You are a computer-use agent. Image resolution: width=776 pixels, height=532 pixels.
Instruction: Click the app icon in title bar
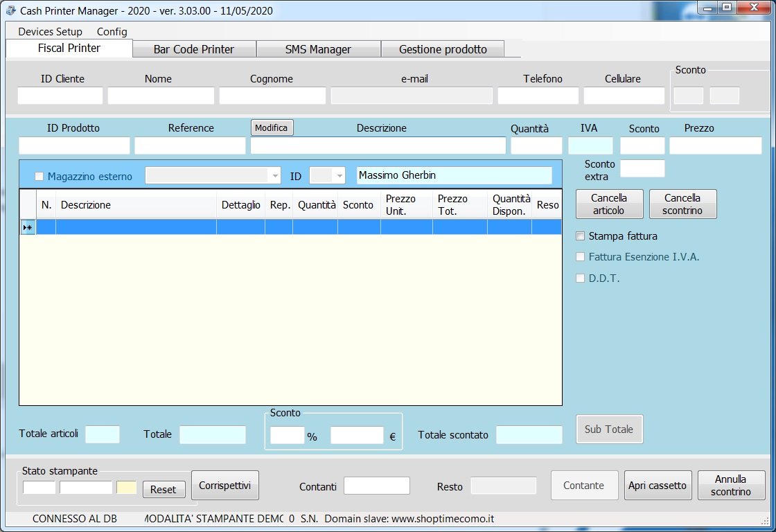click(10, 10)
